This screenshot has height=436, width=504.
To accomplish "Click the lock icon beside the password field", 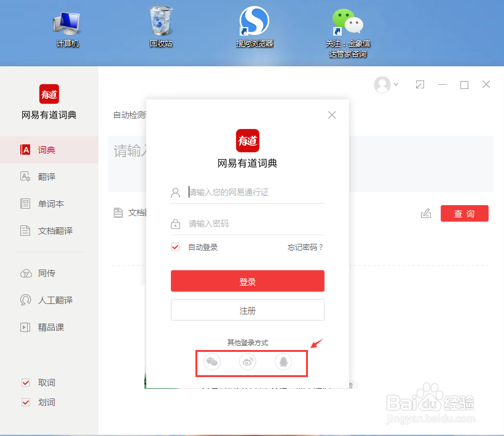I will 176,224.
